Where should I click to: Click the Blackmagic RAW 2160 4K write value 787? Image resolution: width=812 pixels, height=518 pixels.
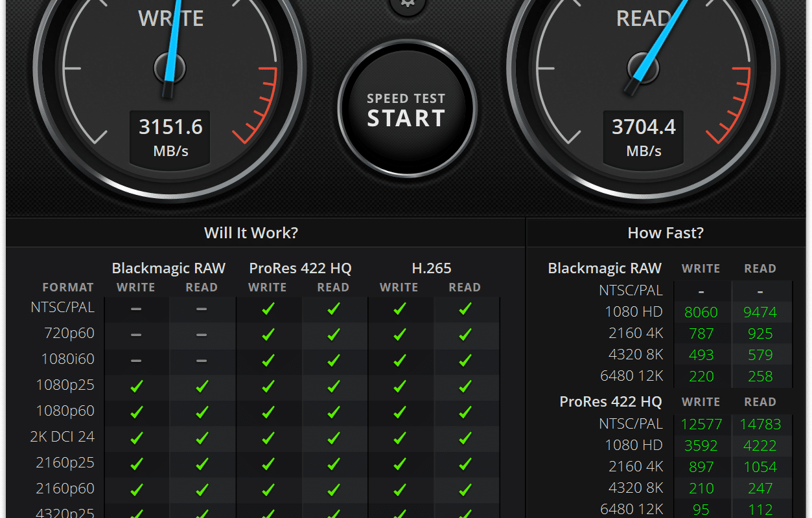pos(701,333)
